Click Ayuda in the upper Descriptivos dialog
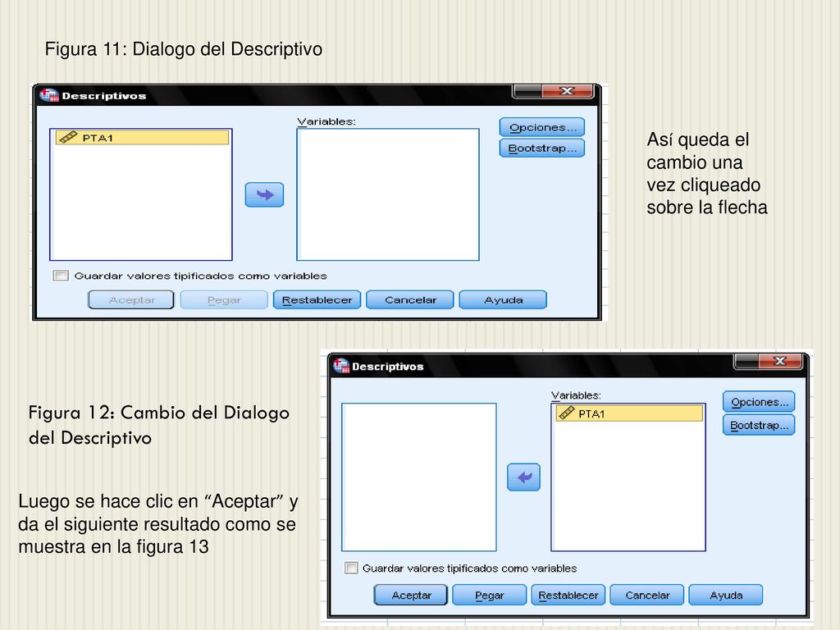The height and width of the screenshot is (630, 840). pos(503,300)
